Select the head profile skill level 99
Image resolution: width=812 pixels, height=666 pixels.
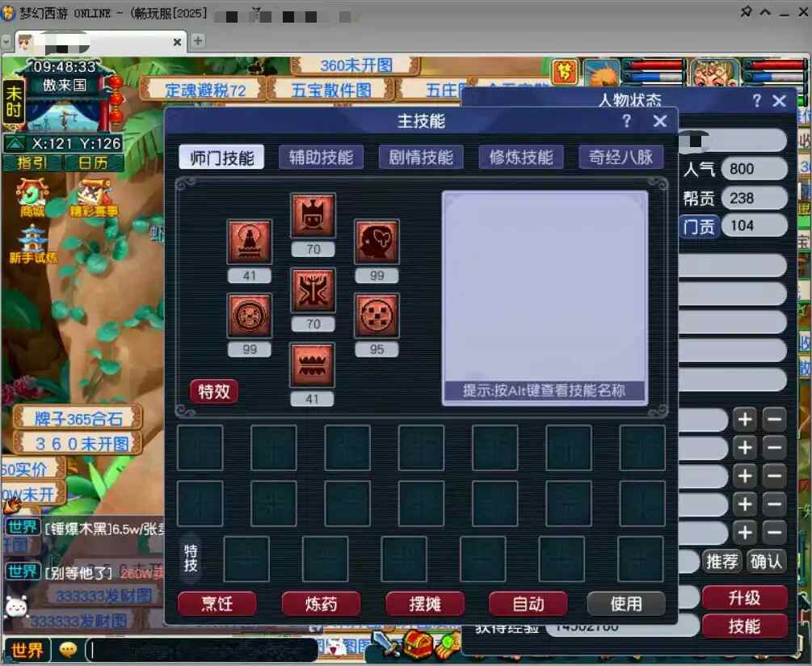377,242
